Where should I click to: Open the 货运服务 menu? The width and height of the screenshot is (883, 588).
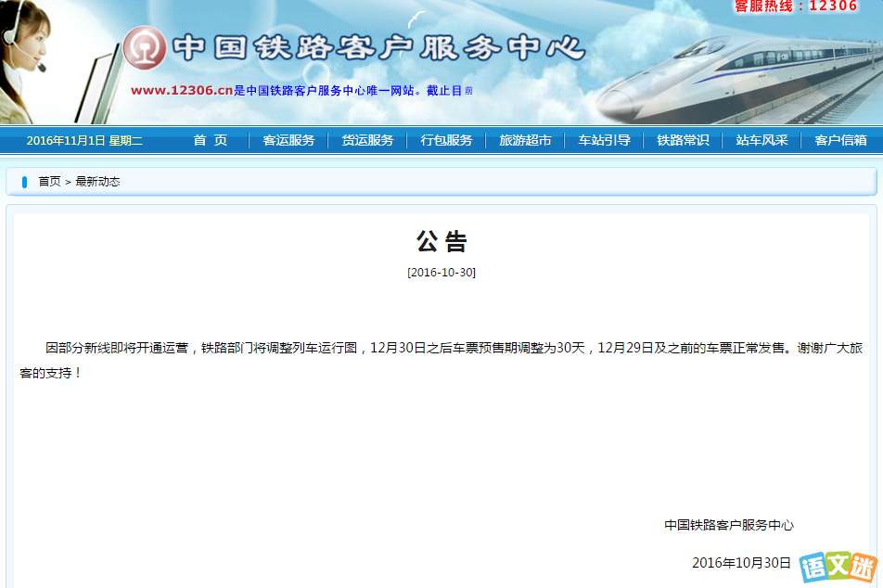pos(368,141)
